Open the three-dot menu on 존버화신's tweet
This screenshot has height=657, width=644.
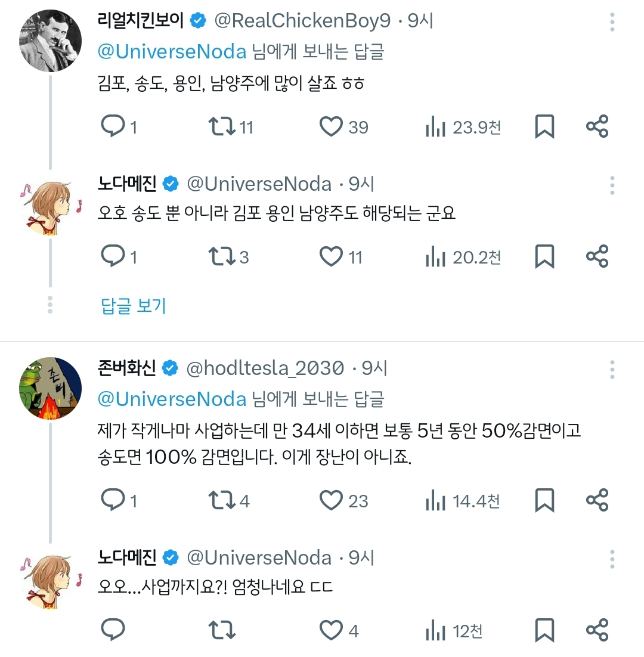(611, 371)
